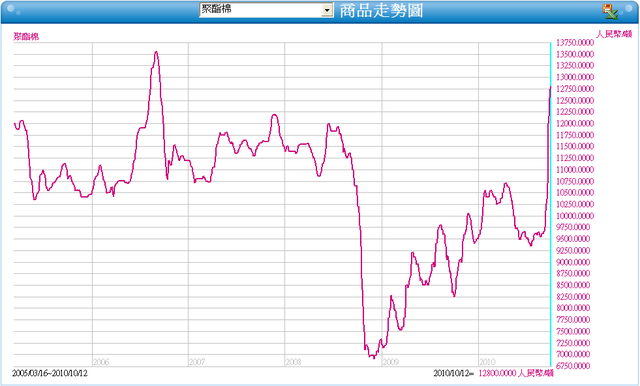Click the 12750.0000 y-axis value
640x386 pixels.
575,89
